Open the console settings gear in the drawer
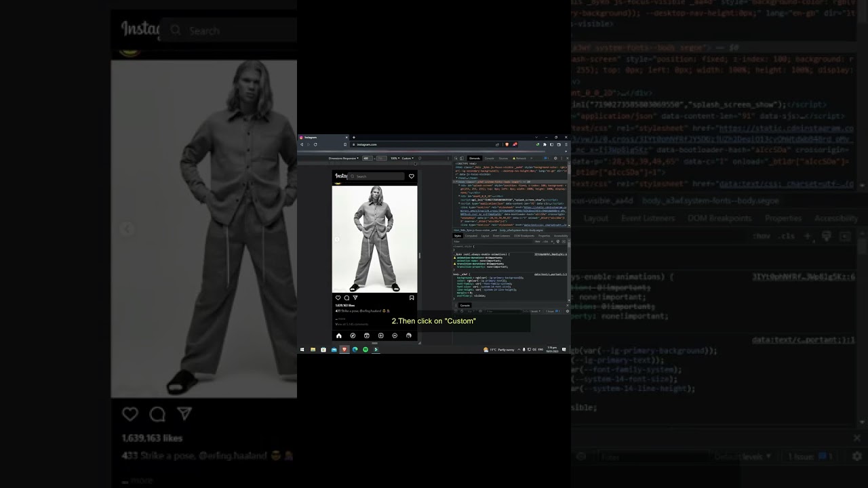This screenshot has height=488, width=868. coord(568,311)
